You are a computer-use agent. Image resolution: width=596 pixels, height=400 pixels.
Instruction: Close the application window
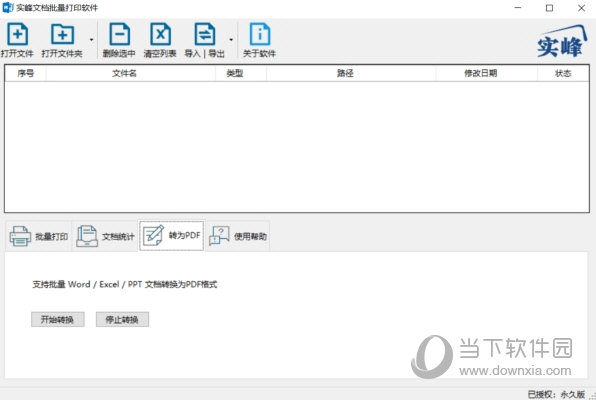(581, 8)
